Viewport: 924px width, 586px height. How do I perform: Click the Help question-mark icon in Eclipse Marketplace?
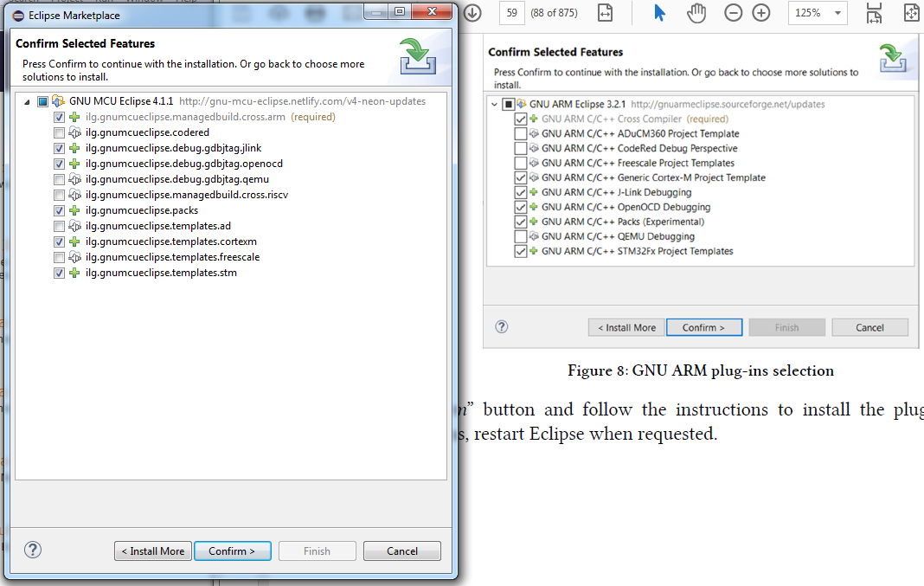33,550
